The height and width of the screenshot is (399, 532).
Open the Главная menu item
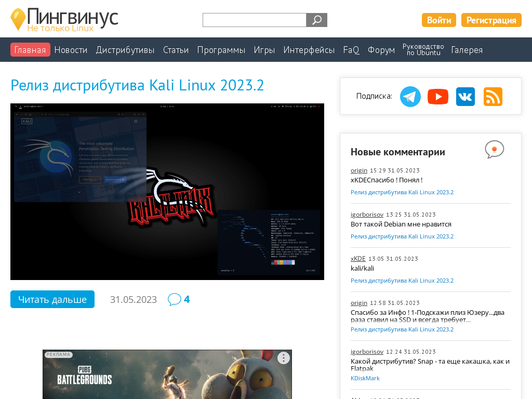(x=30, y=50)
